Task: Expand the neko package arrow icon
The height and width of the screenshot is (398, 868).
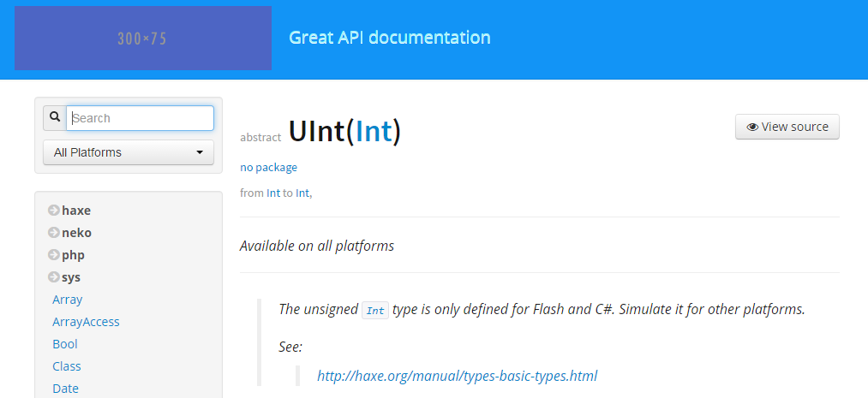Action: pyautogui.click(x=54, y=233)
